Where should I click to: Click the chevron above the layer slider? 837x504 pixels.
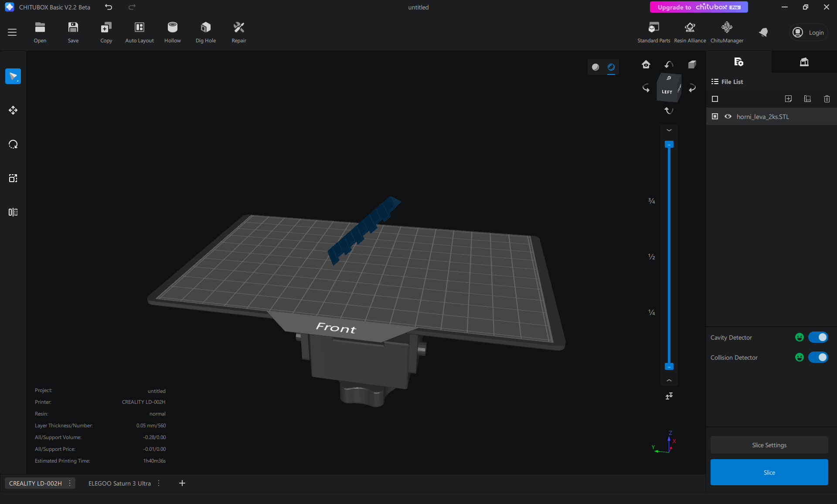pyautogui.click(x=669, y=130)
